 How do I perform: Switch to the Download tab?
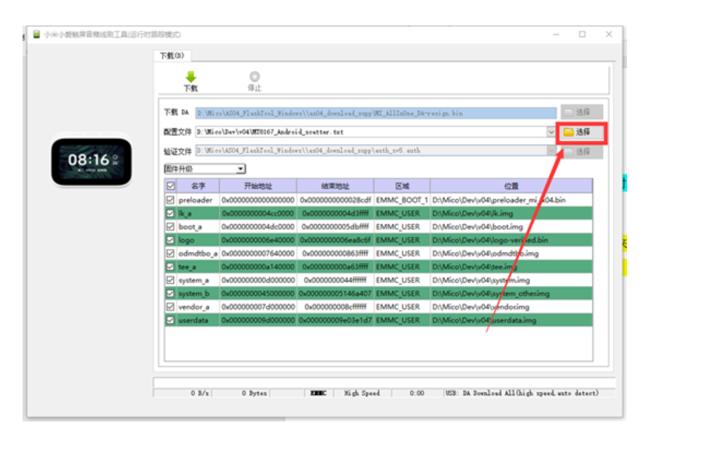[x=172, y=56]
